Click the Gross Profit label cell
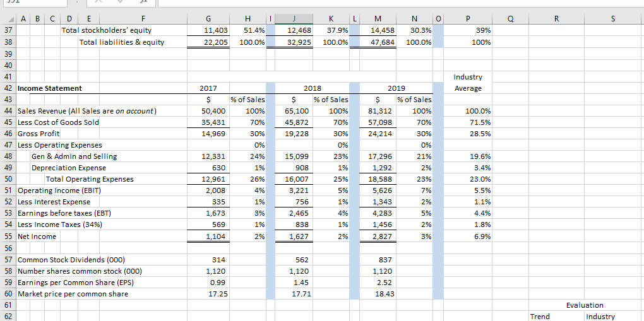The image size is (644, 321). [x=39, y=134]
